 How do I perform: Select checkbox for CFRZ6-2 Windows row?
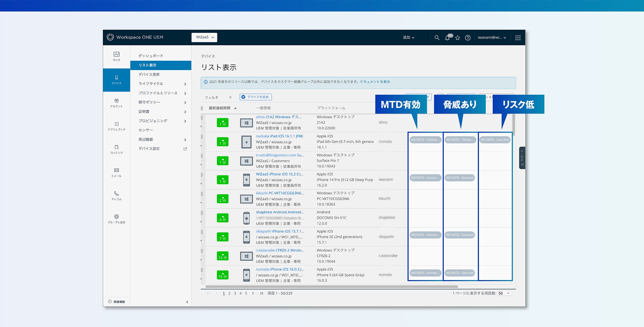pyautogui.click(x=202, y=251)
